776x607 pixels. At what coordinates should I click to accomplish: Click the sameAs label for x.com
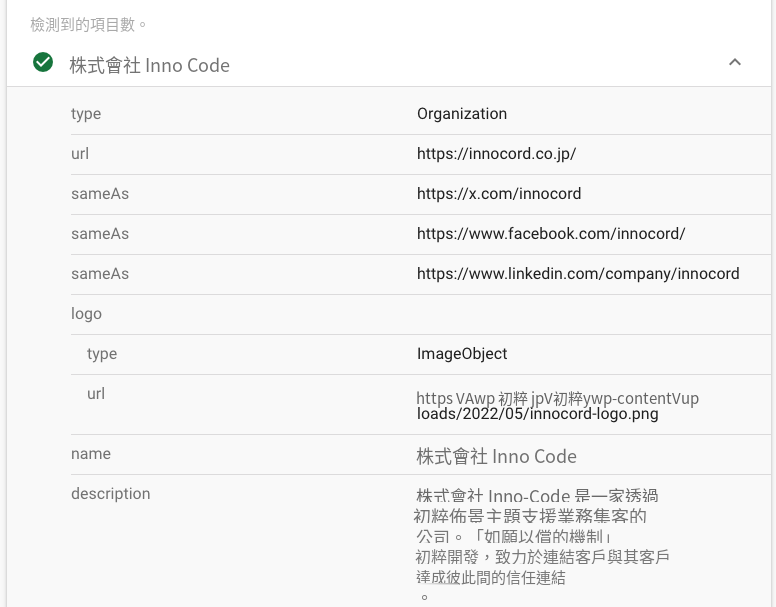pos(100,194)
